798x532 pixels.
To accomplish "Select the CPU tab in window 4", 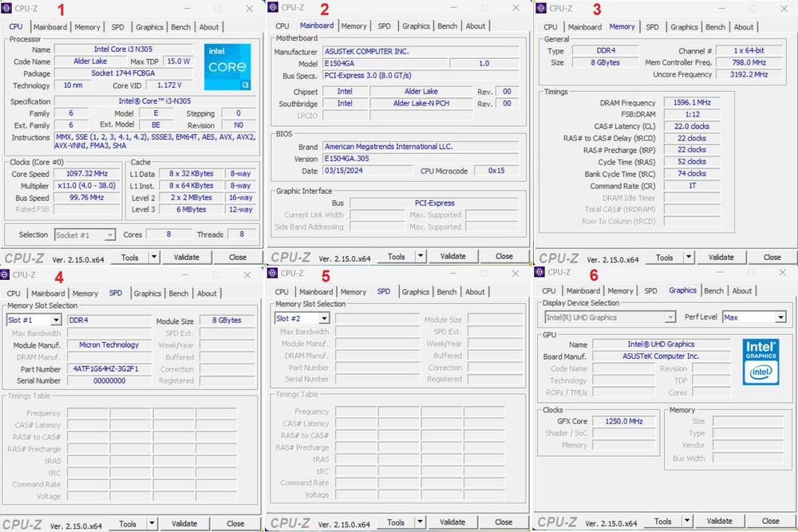I will pos(14,294).
